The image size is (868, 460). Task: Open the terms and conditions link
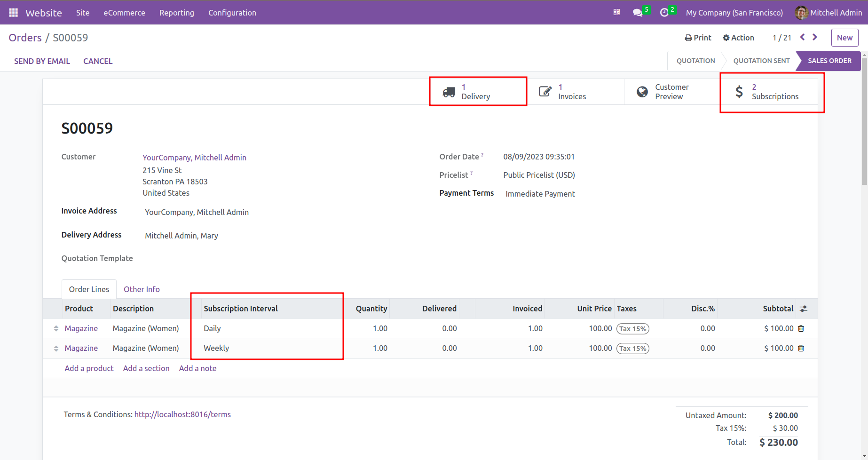pos(182,414)
